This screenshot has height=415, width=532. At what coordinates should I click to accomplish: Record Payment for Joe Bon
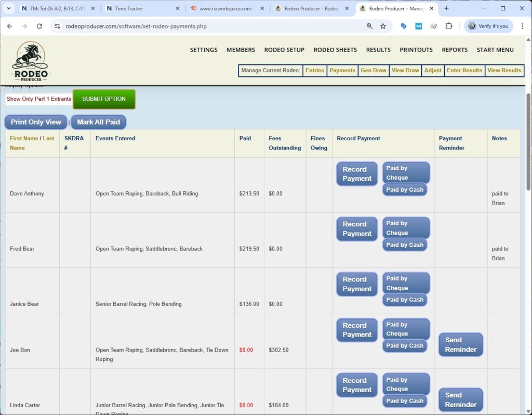356,330
